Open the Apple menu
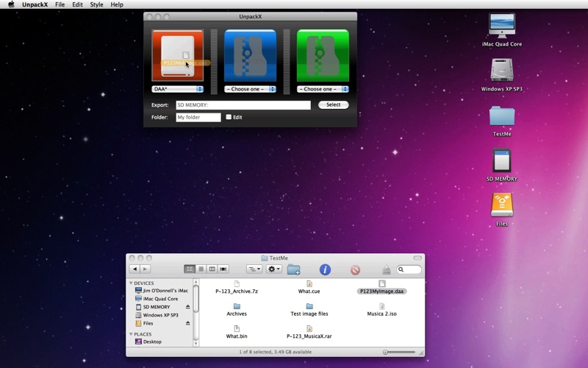Viewport: 588px width, 368px height. (x=11, y=4)
